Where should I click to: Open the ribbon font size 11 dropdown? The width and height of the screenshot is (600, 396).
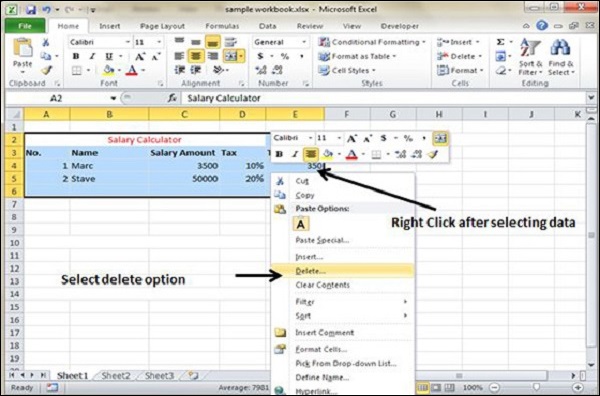coord(159,42)
